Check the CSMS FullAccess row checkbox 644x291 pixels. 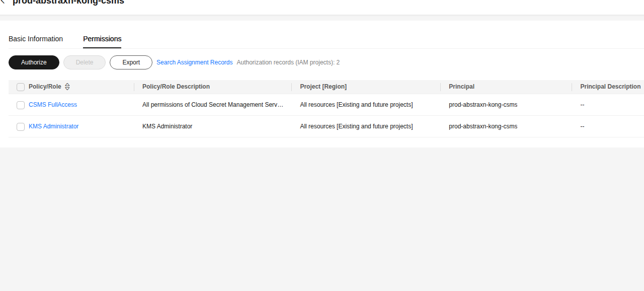(21, 105)
